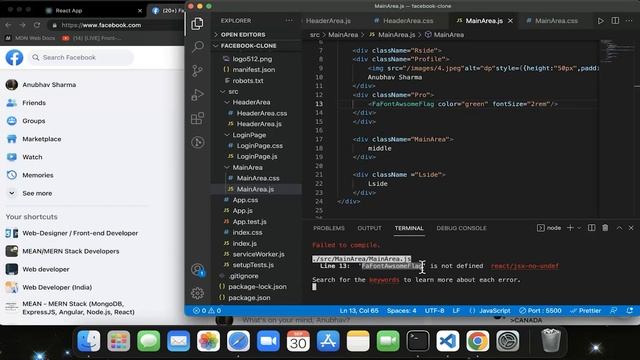Collapse FACEBOOK-CLONE folder section

coord(248,46)
